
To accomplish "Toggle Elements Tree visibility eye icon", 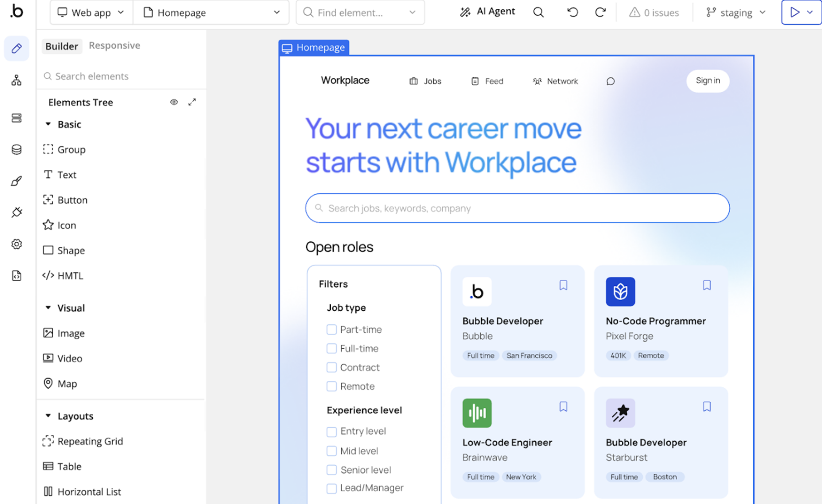I will click(x=174, y=102).
